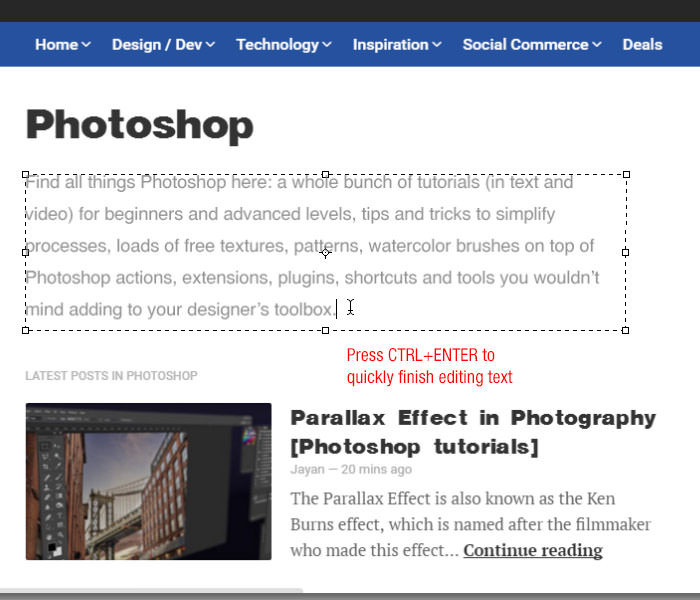Click the left-middle transform handle of text box
This screenshot has height=600, width=700.
click(25, 252)
